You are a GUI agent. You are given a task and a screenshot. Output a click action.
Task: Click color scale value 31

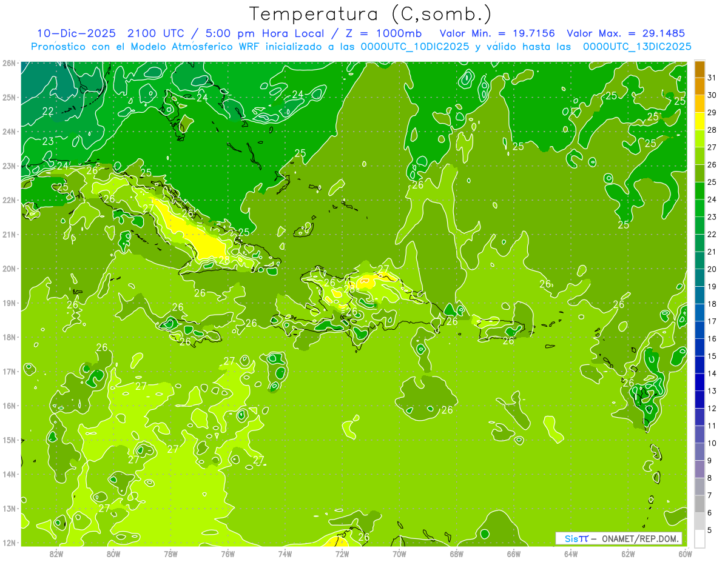coord(712,77)
